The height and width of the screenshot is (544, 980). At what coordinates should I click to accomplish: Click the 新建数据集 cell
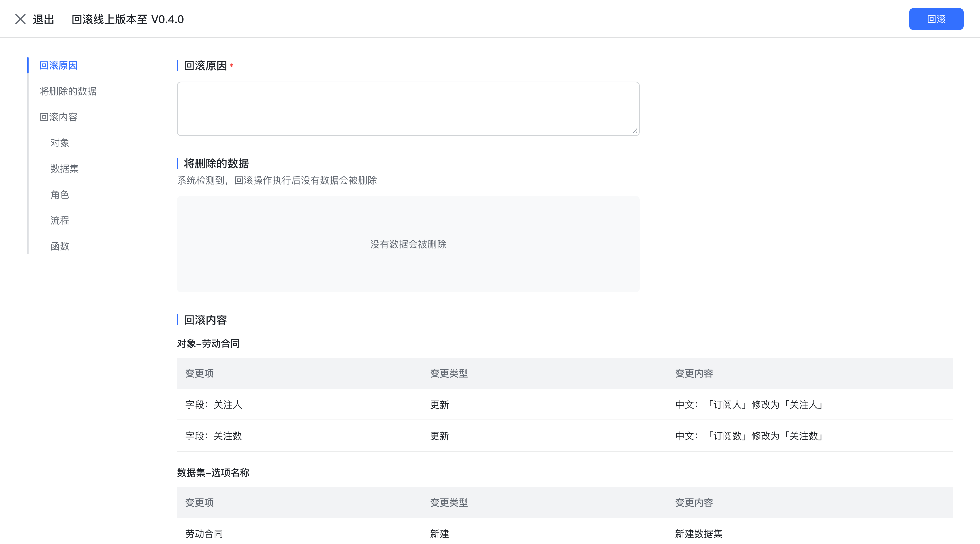pos(698,534)
